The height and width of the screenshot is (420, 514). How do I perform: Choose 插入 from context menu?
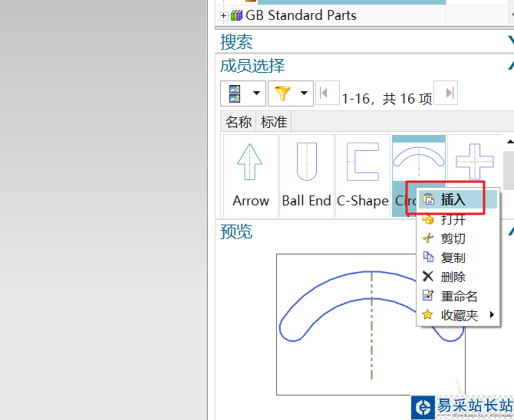(458, 199)
